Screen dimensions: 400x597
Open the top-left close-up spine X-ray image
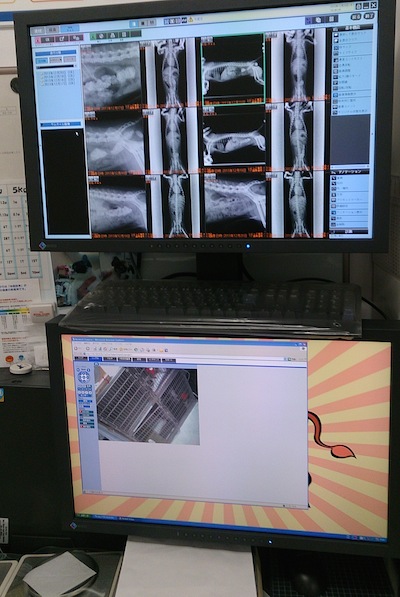pos(111,75)
